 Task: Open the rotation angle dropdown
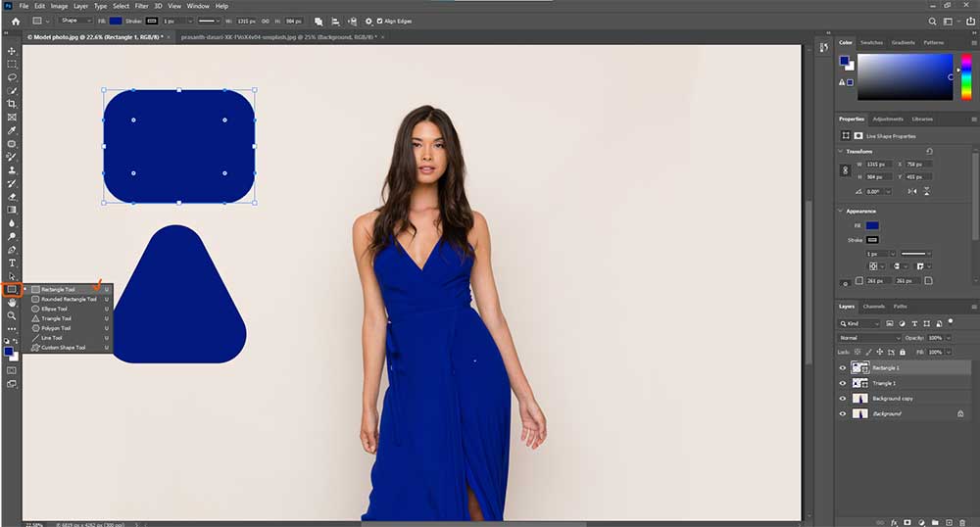click(x=888, y=192)
